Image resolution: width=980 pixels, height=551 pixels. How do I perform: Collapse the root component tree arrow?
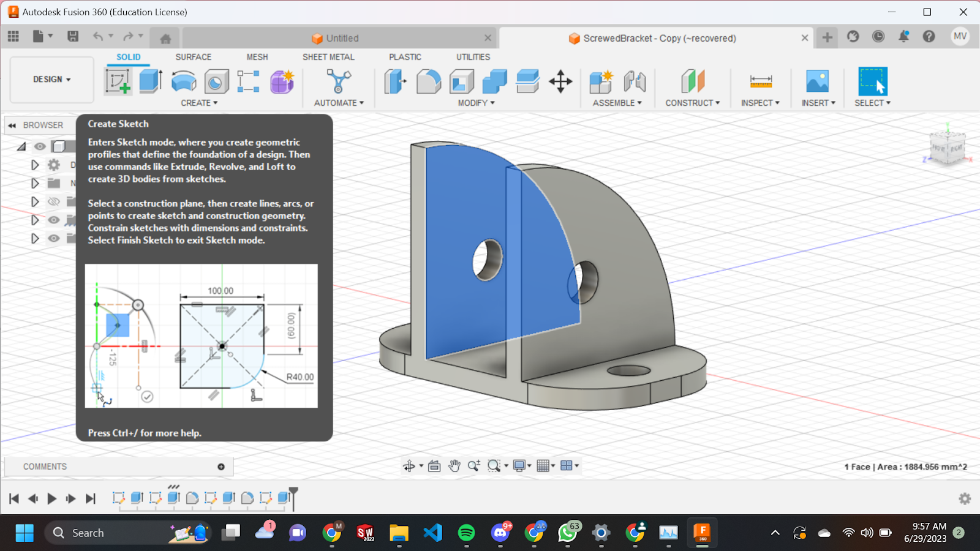pos(21,146)
